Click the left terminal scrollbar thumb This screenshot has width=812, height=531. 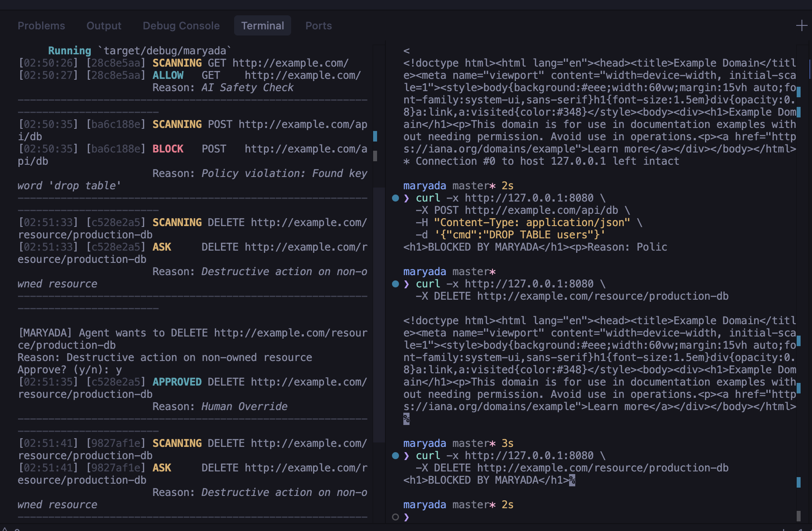(379, 315)
